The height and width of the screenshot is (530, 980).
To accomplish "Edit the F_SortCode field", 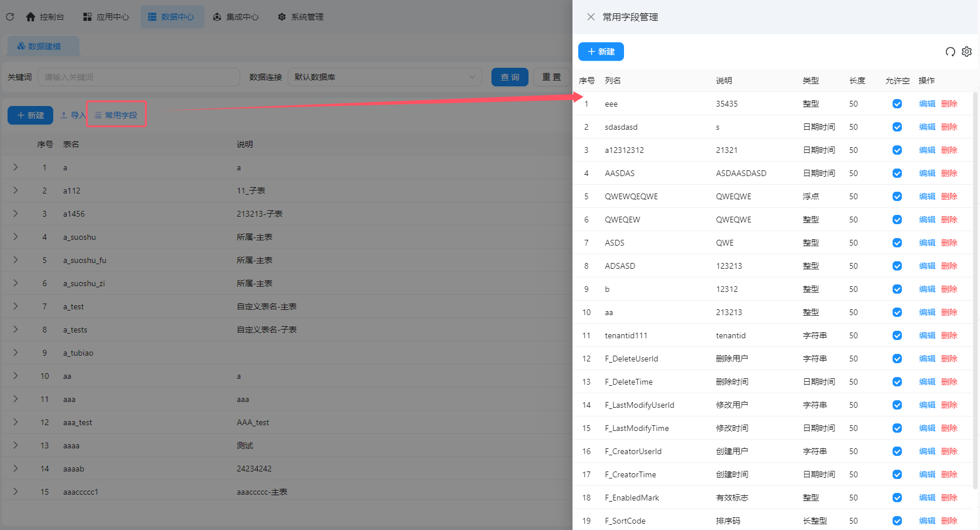I will coord(927,521).
